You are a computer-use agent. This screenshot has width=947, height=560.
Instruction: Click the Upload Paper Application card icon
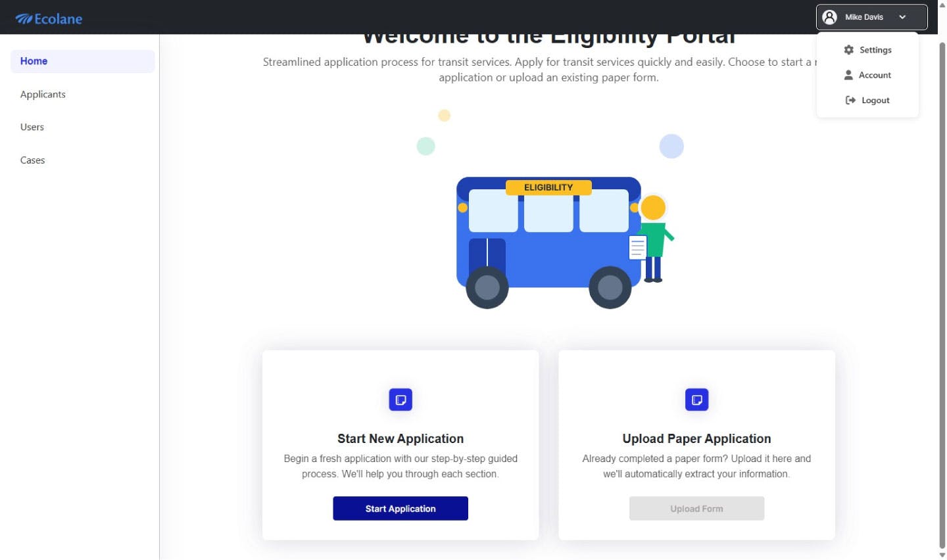696,399
